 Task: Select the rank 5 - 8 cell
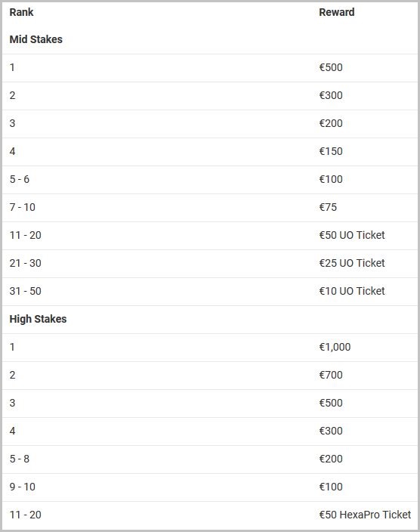tap(20, 459)
